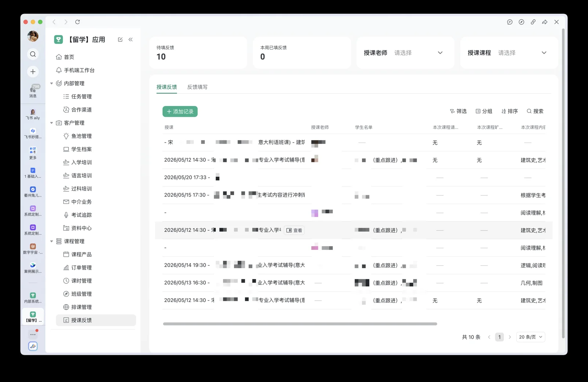The image size is (588, 382).
Task: Collapse the 客户管理 tree group
Action: click(51, 123)
